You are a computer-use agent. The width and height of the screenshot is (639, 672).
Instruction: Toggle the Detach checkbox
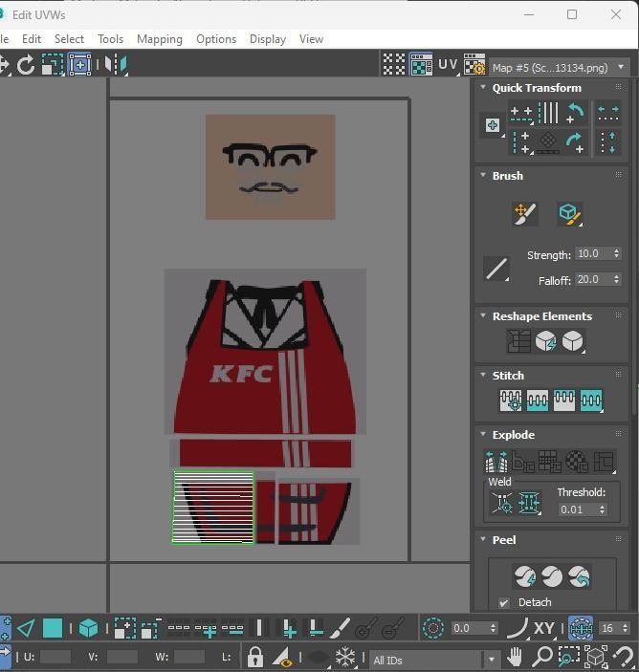tap(504, 602)
